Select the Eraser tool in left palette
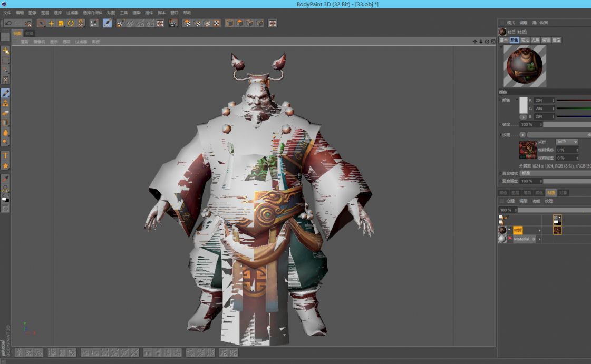This screenshot has width=591, height=364. 5,113
